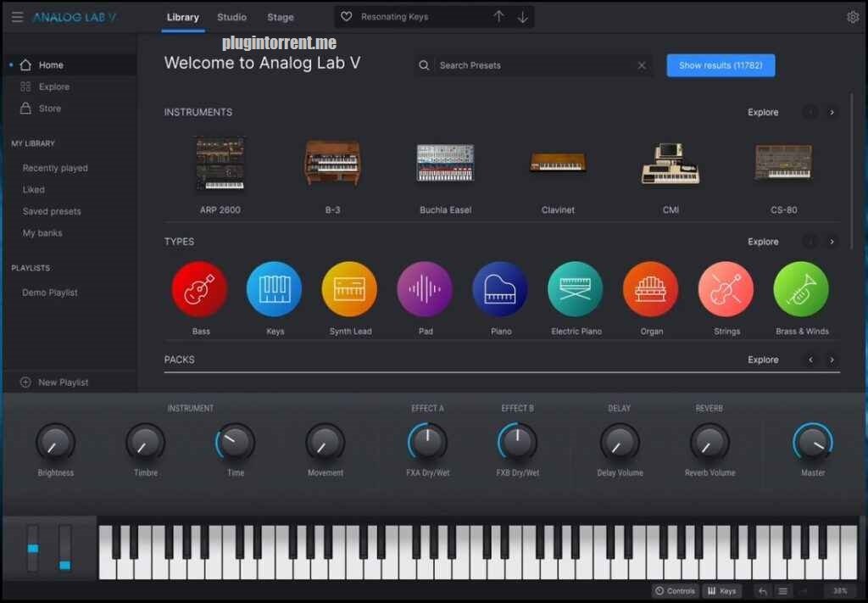868x603 pixels.
Task: Show next packs with right chevron
Action: pyautogui.click(x=832, y=360)
